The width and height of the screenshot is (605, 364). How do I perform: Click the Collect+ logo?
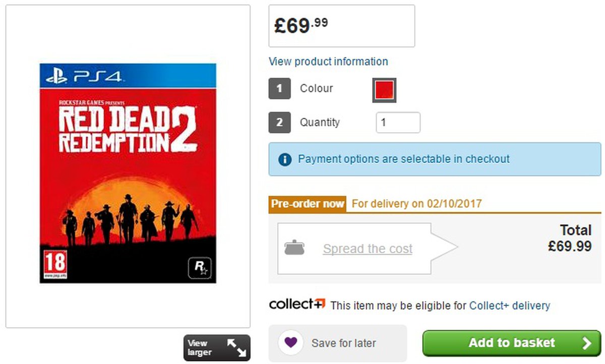pos(297,305)
